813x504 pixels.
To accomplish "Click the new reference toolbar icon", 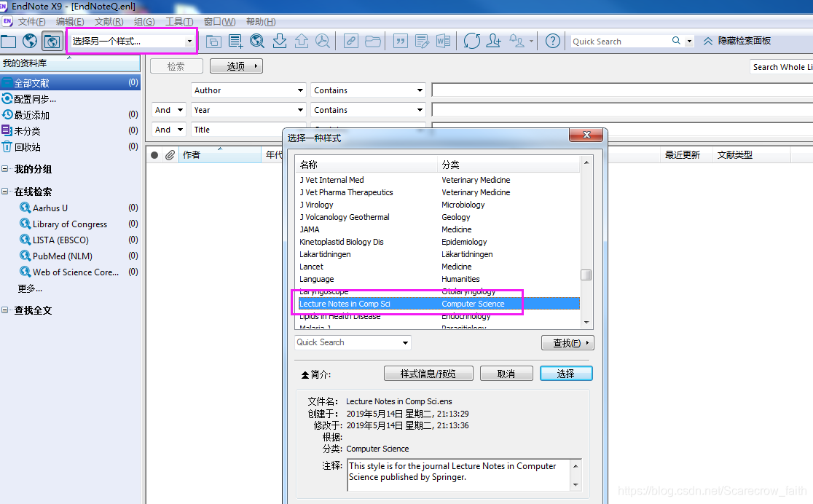I will pos(235,41).
